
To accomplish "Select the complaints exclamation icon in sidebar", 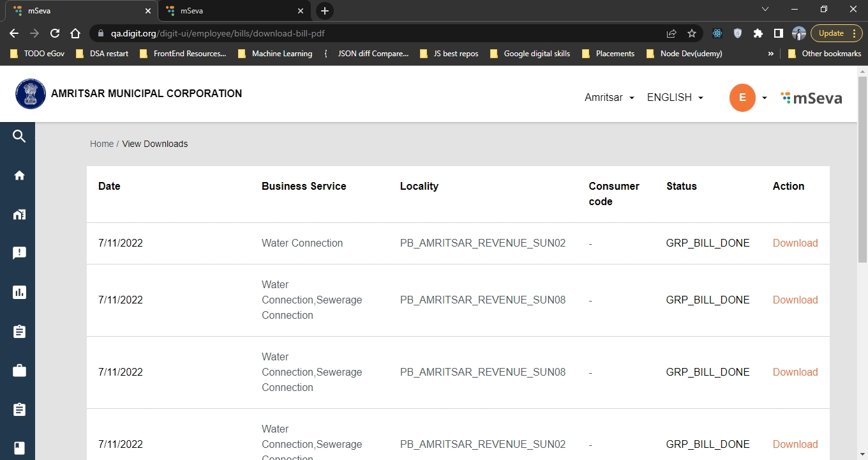I will pyautogui.click(x=19, y=253).
